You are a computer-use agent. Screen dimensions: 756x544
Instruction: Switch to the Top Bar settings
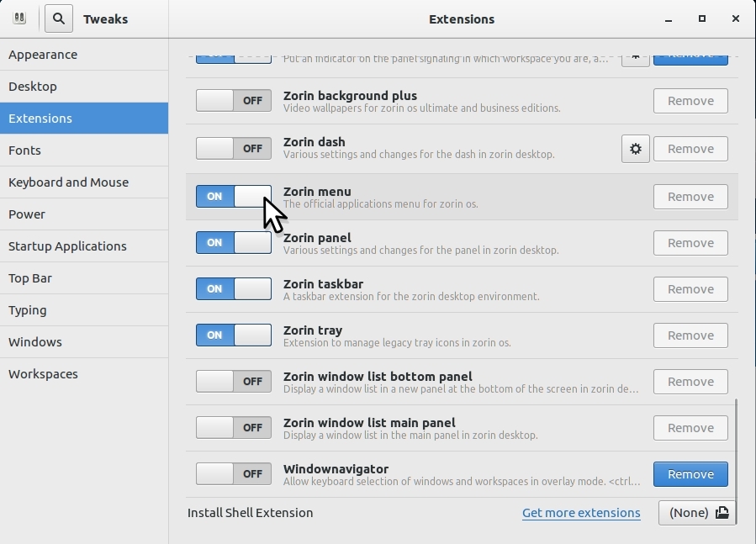point(30,278)
